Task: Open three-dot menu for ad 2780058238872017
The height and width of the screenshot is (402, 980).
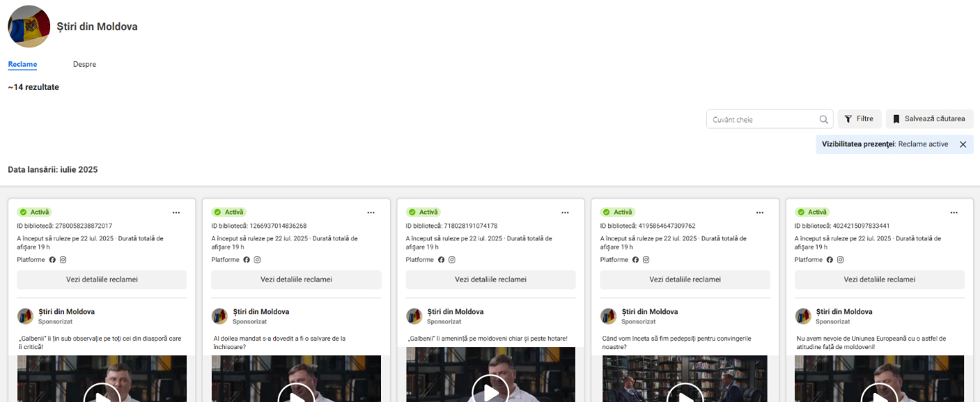Action: [x=176, y=213]
